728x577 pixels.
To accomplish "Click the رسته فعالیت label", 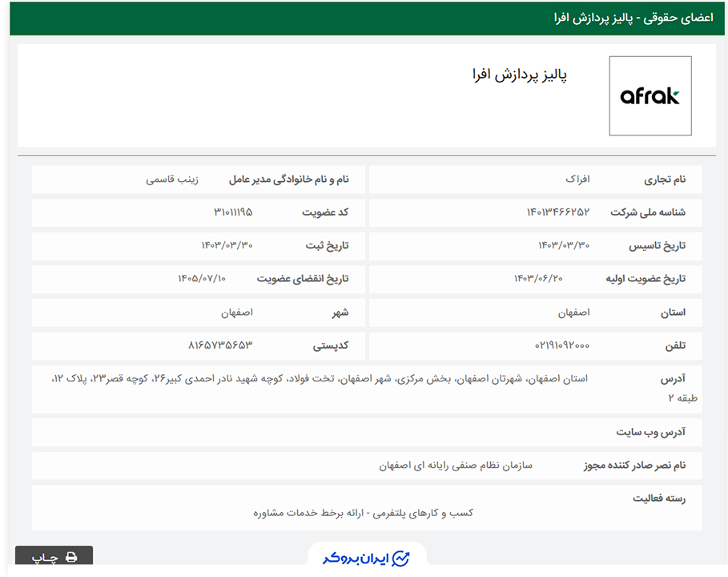I will click(659, 498).
